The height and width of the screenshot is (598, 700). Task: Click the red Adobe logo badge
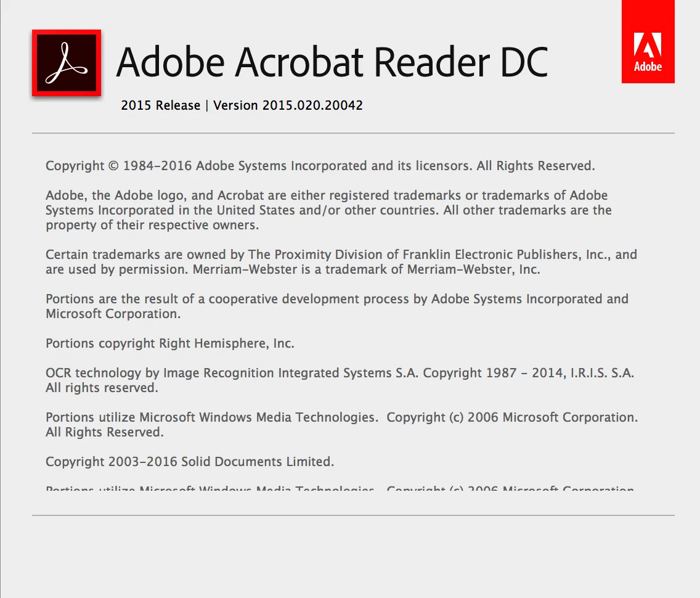[x=648, y=41]
